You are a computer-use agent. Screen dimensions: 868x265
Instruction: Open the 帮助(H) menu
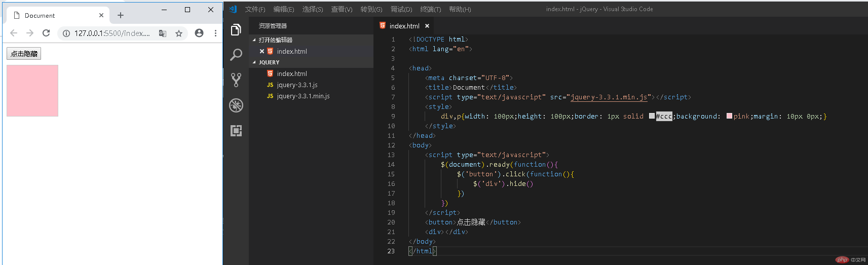click(460, 9)
